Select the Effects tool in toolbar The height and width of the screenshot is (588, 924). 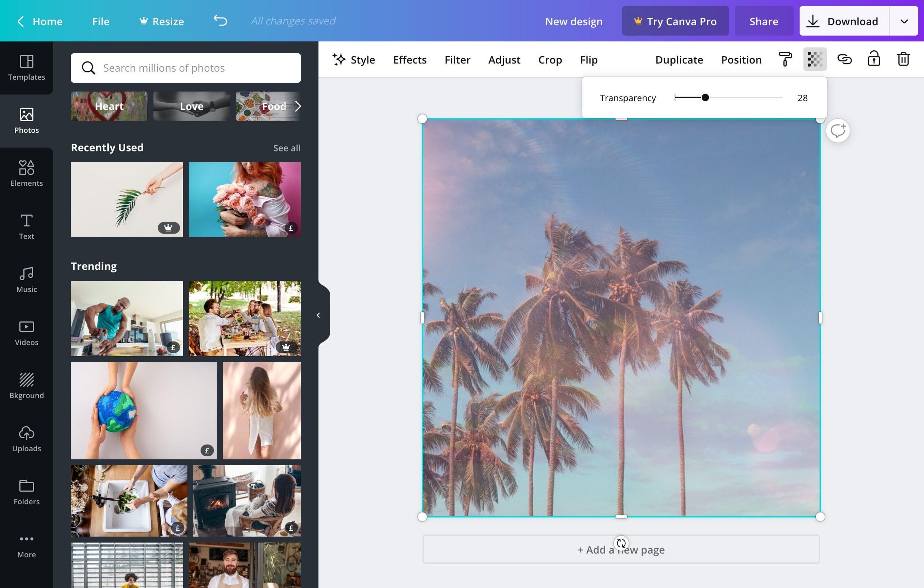tap(409, 59)
